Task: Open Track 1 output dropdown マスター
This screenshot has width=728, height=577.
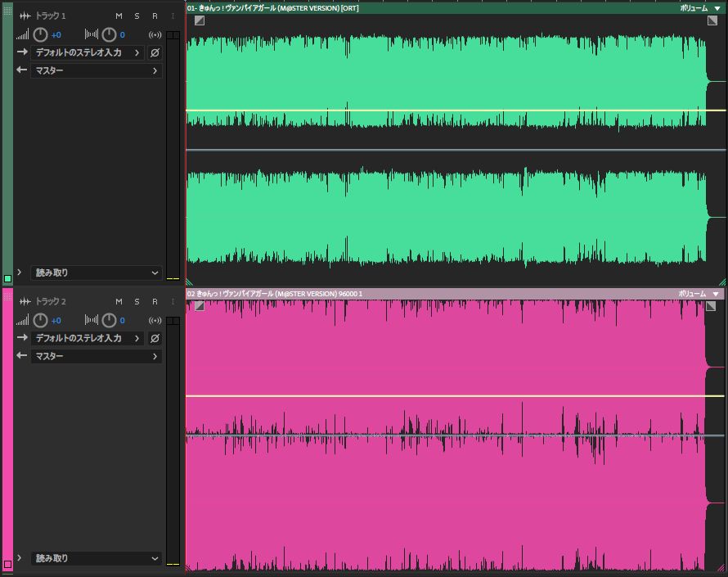Action: 97,70
